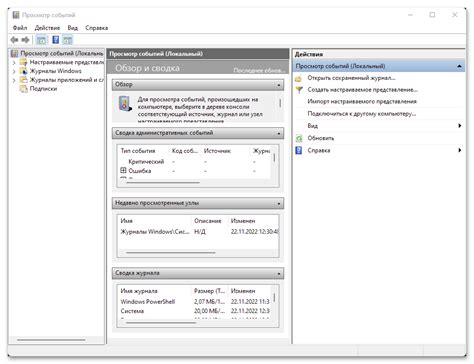
Task: Select the Подписки tree item
Action: (x=43, y=89)
